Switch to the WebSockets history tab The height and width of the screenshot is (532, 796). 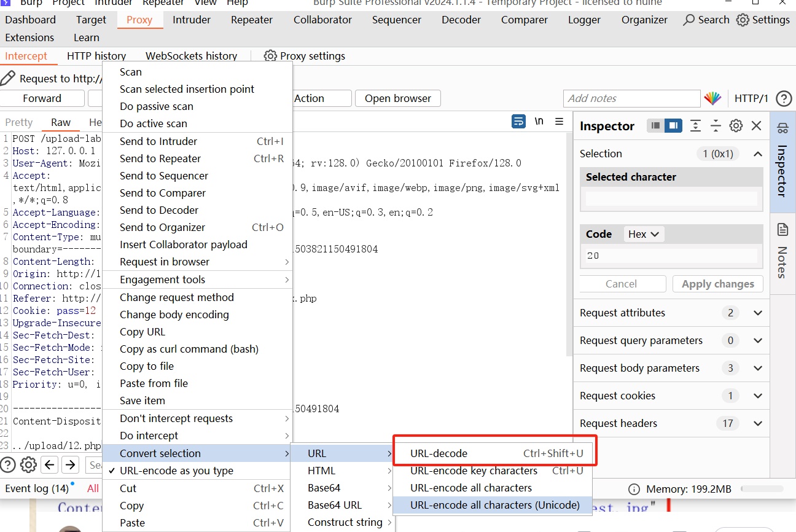(x=191, y=56)
